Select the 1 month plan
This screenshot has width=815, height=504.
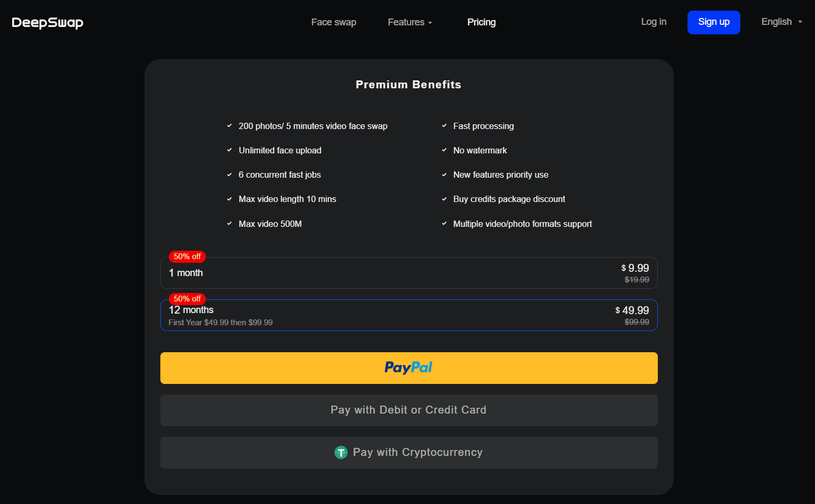coord(370,273)
